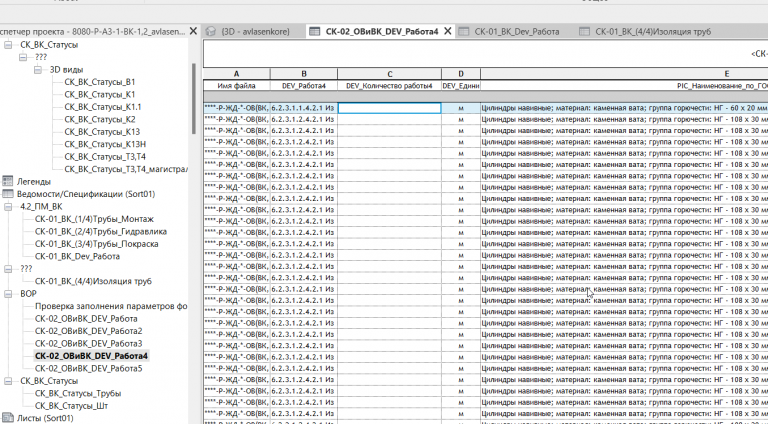
Task: Collapse the lower СК_ВК_Статусы node
Action: (8, 381)
